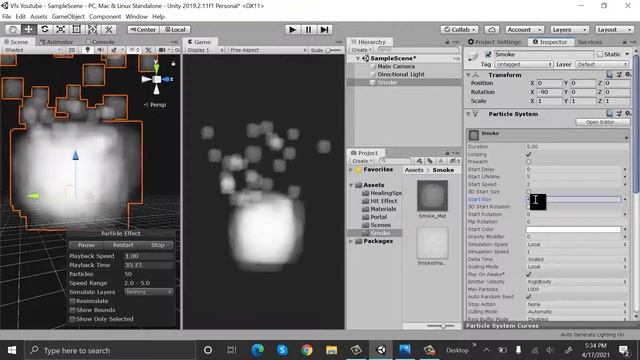This screenshot has height=360, width=640.
Task: Collapse the Transform component
Action: click(469, 75)
